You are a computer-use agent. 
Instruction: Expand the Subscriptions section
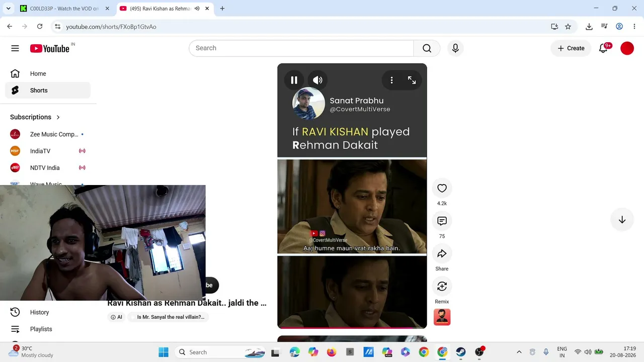[x=35, y=117]
